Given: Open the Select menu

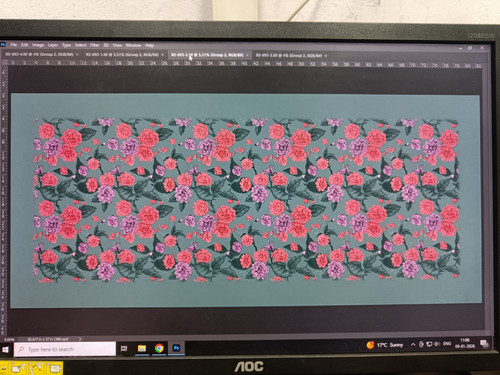Looking at the screenshot, I should (x=80, y=45).
